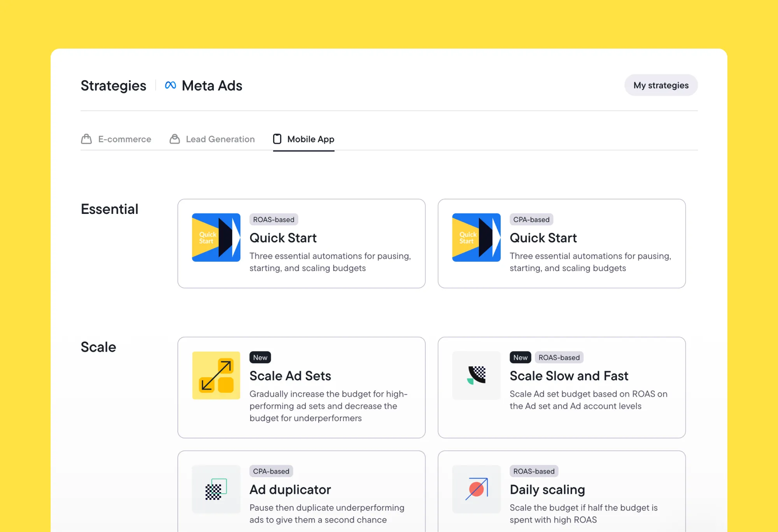
Task: Click the Meta Ads infinity logo
Action: pyautogui.click(x=170, y=85)
